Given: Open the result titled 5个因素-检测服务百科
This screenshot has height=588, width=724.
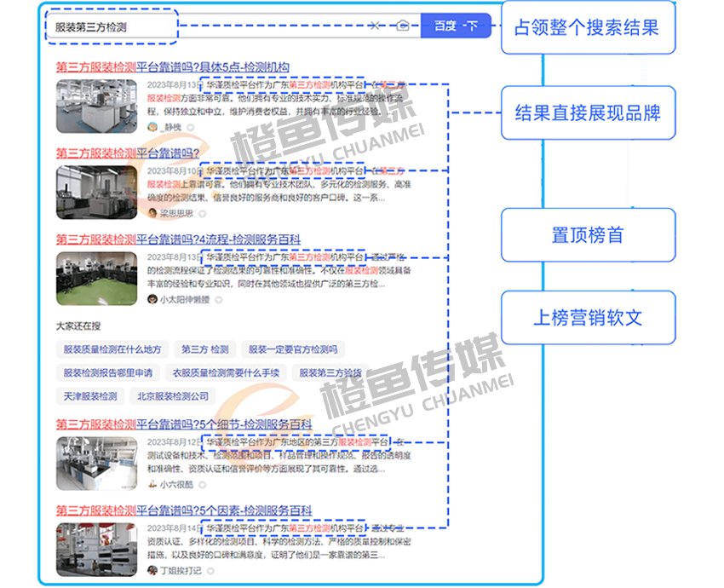Looking at the screenshot, I should click(x=184, y=510).
